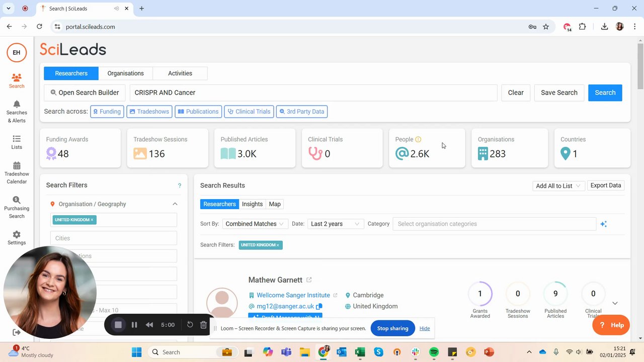
Task: Restart the Loom recording
Action: pos(190,325)
